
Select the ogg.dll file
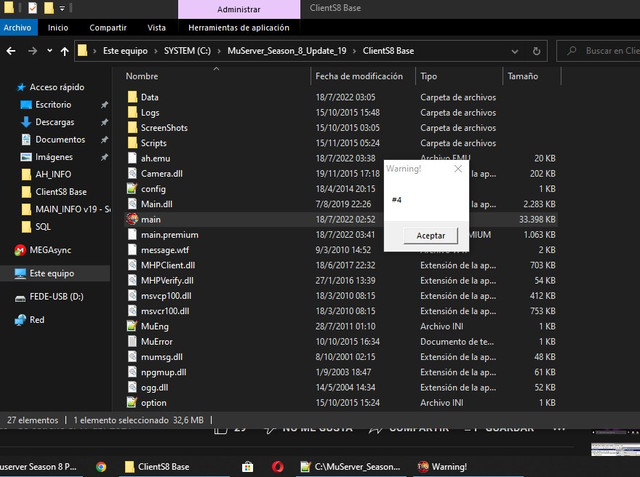154,387
